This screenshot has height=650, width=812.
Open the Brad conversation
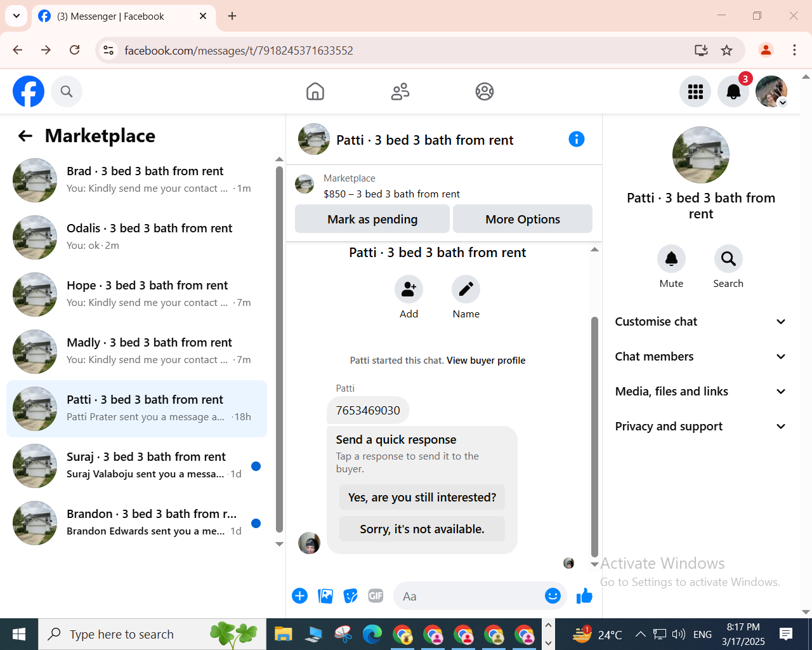[x=137, y=180]
